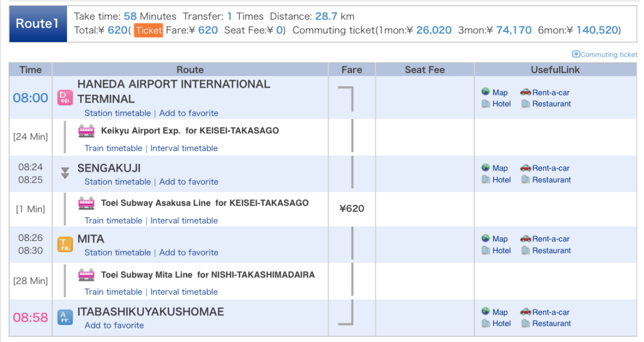Open Rent-a-car link in Sengakuji row
The height and width of the screenshot is (342, 644).
pos(551,168)
